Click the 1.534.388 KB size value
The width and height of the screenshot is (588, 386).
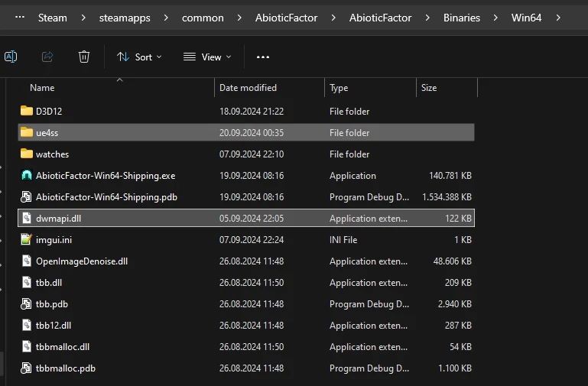[447, 197]
